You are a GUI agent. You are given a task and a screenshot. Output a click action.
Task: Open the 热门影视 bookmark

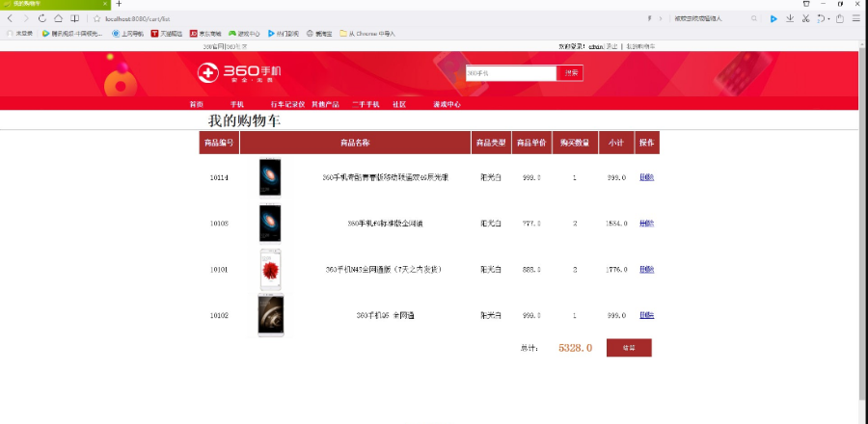click(283, 34)
